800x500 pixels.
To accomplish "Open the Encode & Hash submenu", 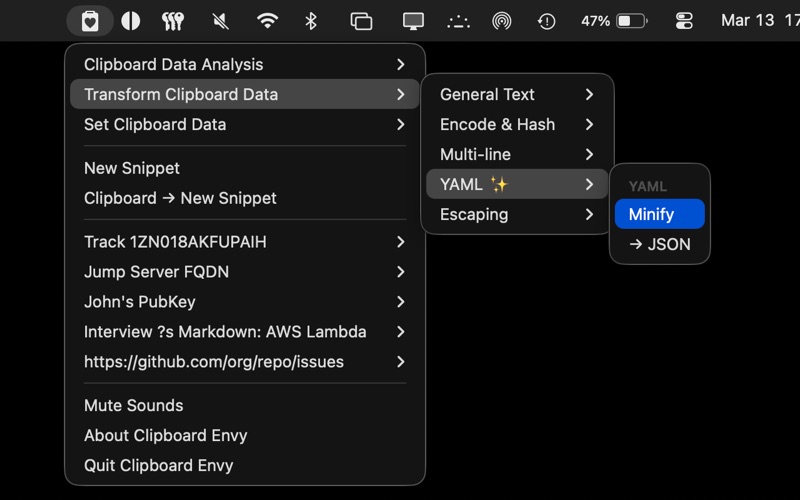I will [517, 124].
